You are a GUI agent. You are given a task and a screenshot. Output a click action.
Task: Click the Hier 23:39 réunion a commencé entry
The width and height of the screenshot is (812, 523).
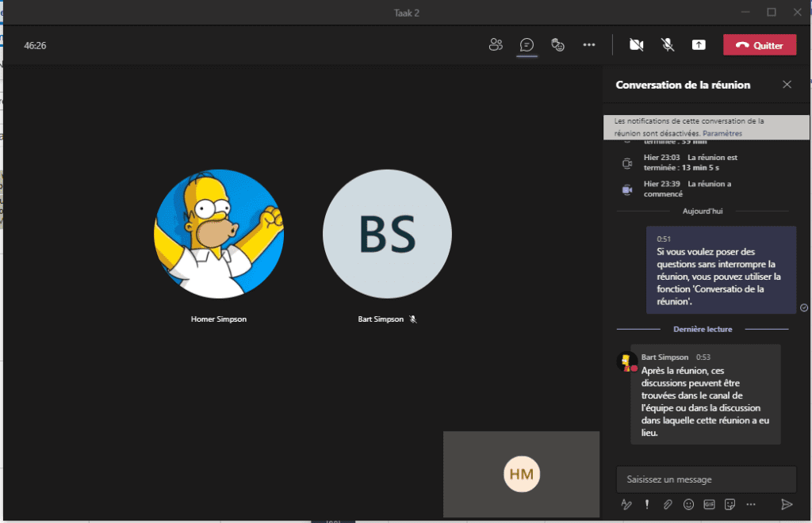point(688,189)
